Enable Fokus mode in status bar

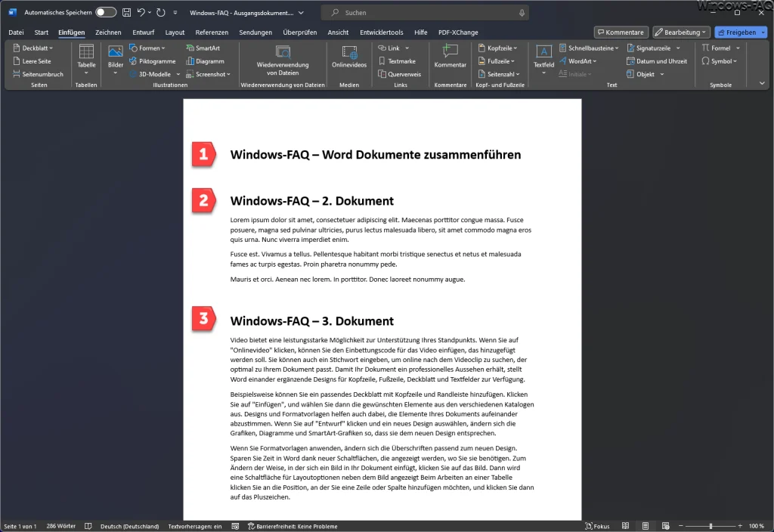coord(597,526)
